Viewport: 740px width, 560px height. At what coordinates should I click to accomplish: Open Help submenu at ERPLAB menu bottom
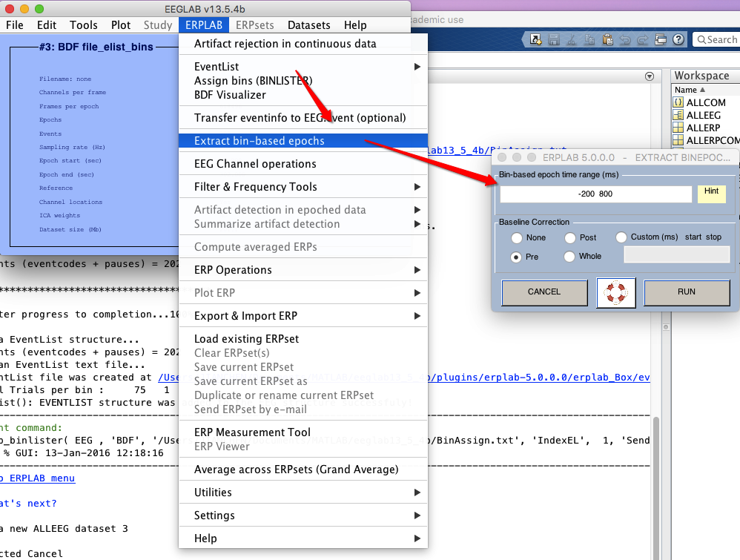pyautogui.click(x=303, y=538)
